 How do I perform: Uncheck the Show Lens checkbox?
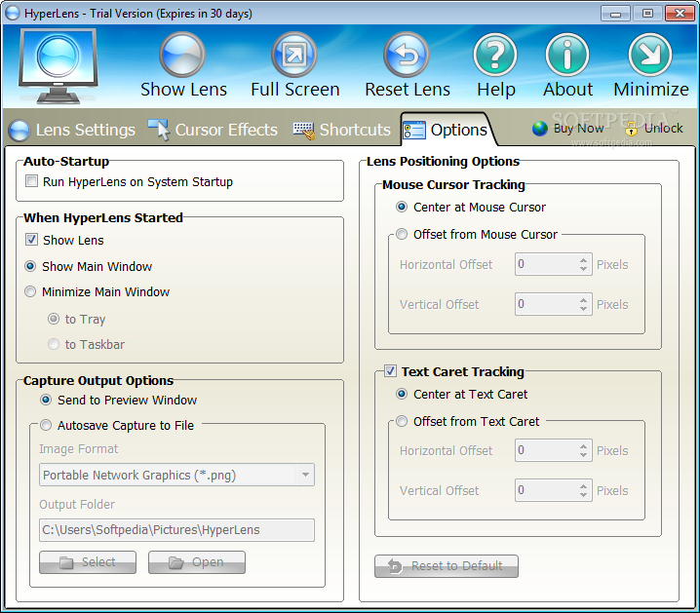31,239
